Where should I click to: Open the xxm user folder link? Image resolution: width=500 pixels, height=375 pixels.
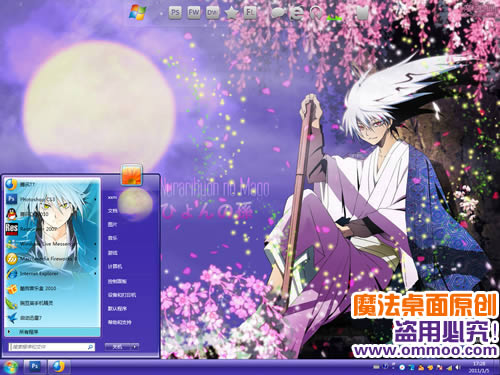(x=112, y=197)
